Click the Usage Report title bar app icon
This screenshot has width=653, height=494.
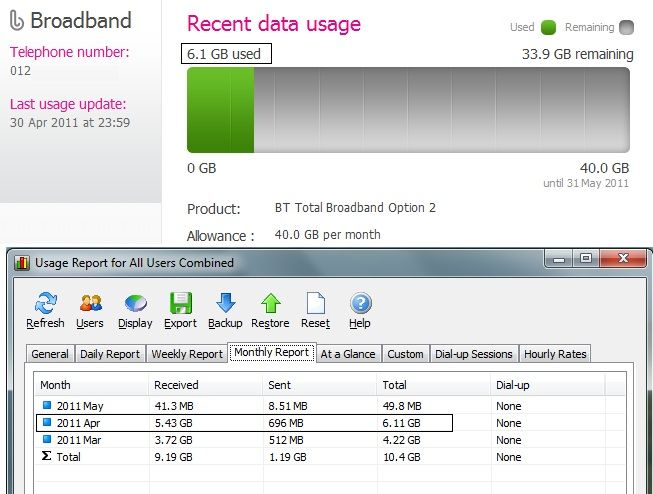22,263
